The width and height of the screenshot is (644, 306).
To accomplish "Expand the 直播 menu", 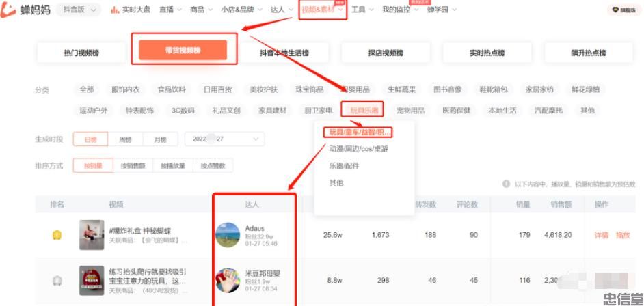I will coord(170,10).
